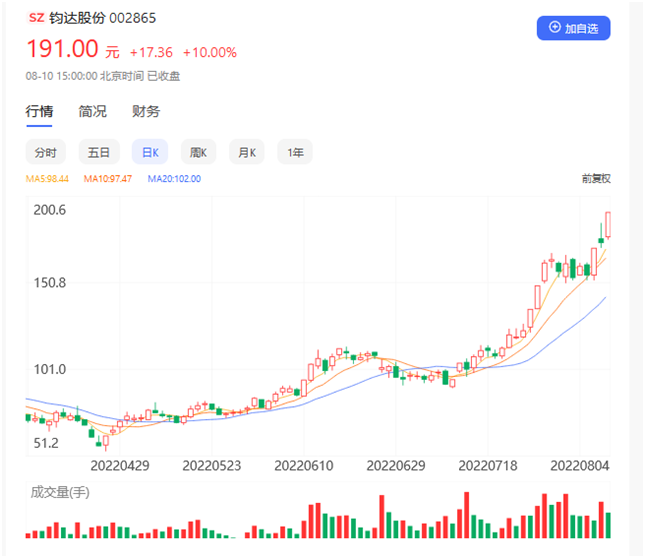Click the SZ market badge icon

[36, 18]
